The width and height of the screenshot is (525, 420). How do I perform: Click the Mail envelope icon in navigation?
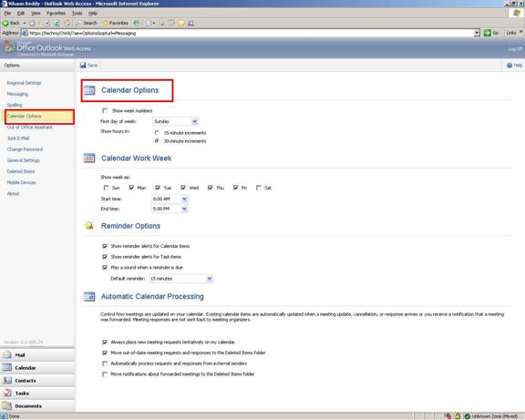(x=7, y=354)
